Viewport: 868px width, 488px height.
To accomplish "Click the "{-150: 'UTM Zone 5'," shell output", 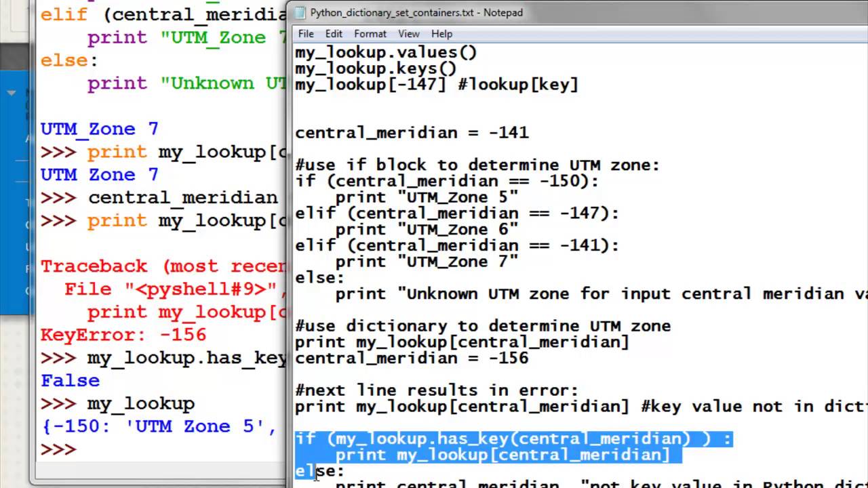I will [x=159, y=427].
